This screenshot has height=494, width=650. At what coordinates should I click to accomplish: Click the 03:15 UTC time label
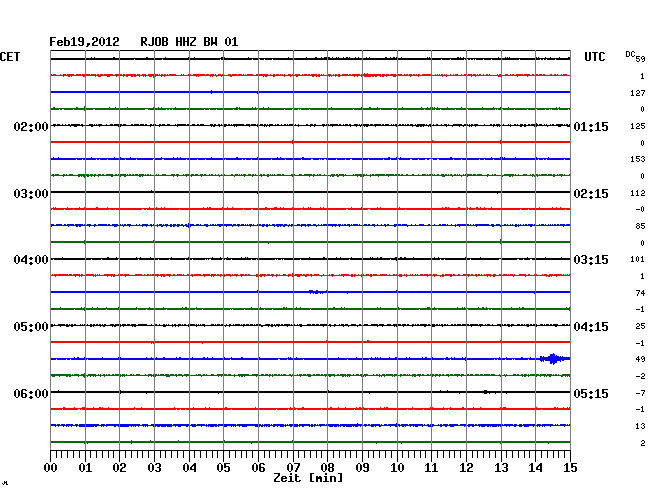click(591, 260)
